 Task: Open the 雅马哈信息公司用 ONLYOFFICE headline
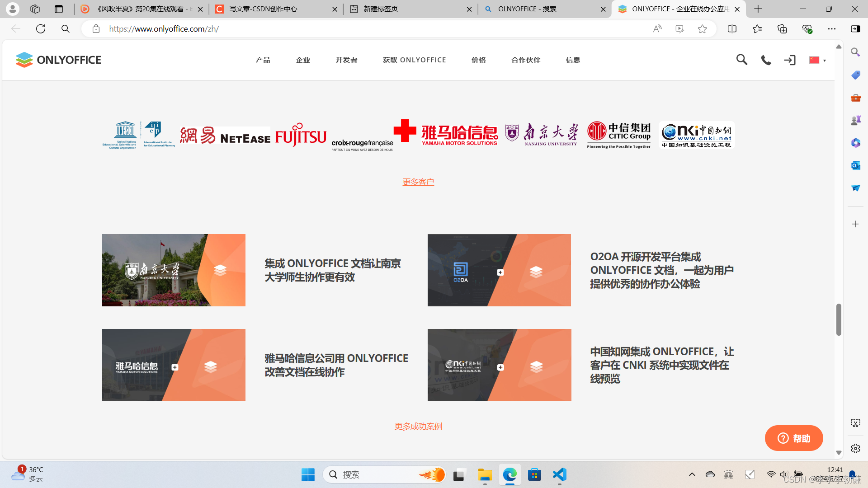(336, 365)
